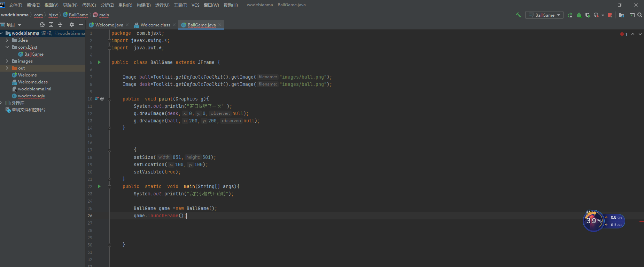This screenshot has width=644, height=267.
Task: Open the 导航(N) menu
Action: coord(70,5)
